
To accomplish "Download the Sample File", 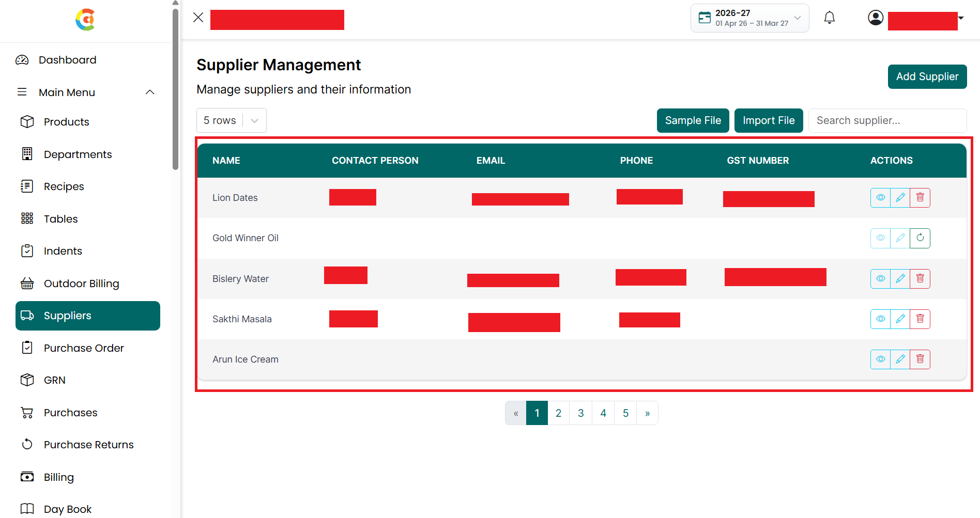I will 693,120.
